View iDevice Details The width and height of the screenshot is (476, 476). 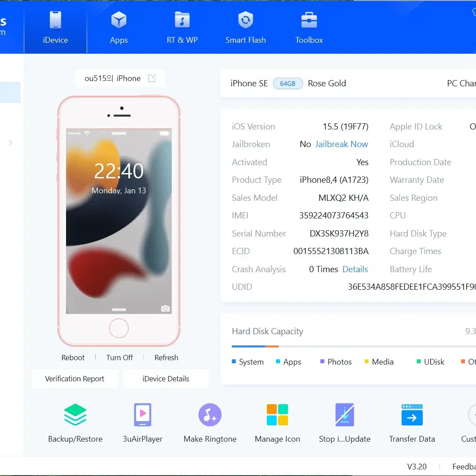(x=166, y=379)
